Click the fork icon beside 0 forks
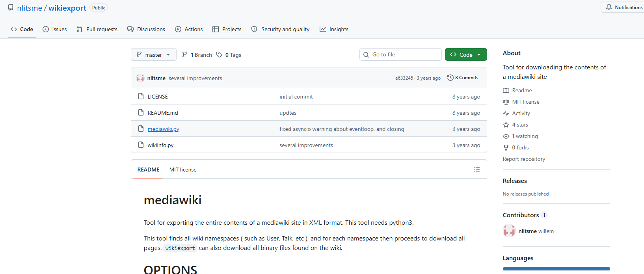 (x=506, y=147)
